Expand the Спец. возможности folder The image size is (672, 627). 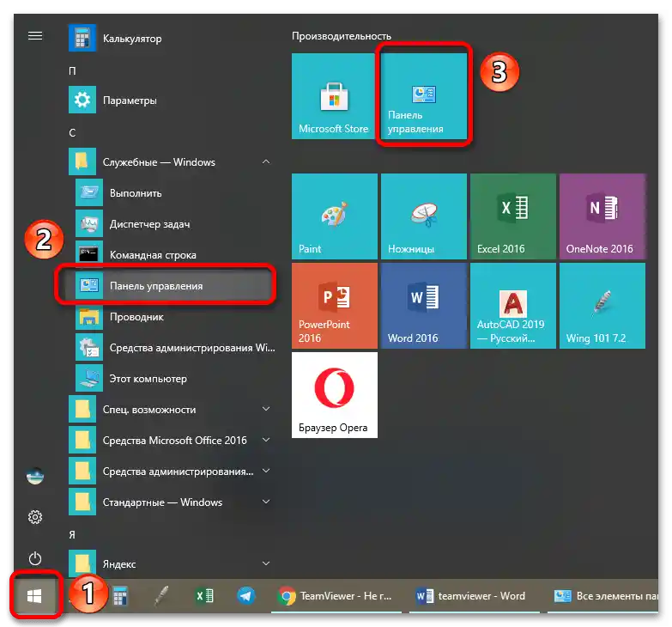coord(172,409)
